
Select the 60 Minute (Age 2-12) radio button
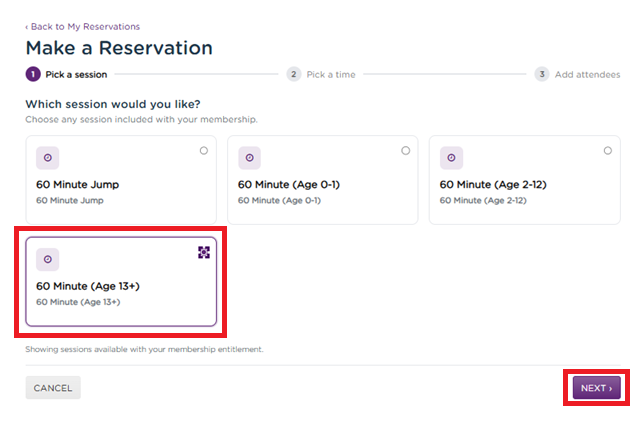click(608, 150)
